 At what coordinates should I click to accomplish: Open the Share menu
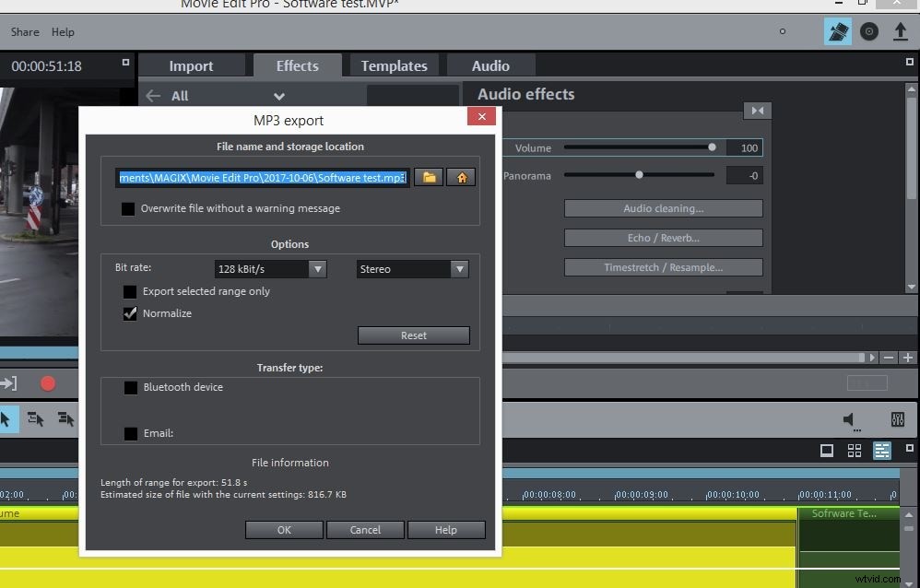coord(24,31)
